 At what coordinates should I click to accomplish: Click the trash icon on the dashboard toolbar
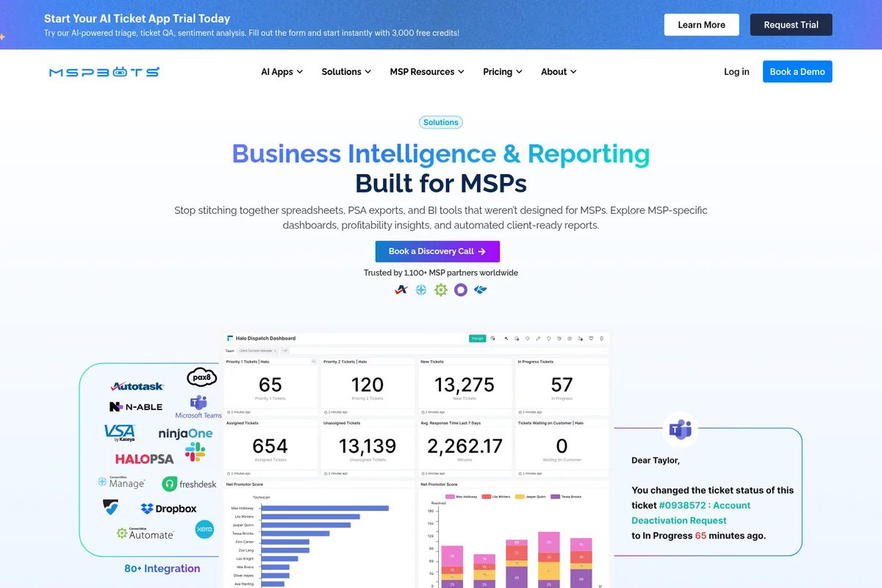coord(602,339)
